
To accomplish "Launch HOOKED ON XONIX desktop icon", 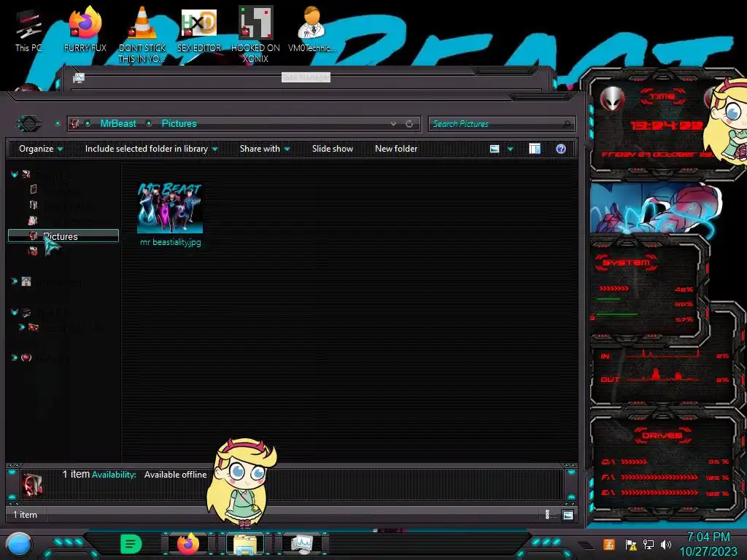I will coord(255,34).
